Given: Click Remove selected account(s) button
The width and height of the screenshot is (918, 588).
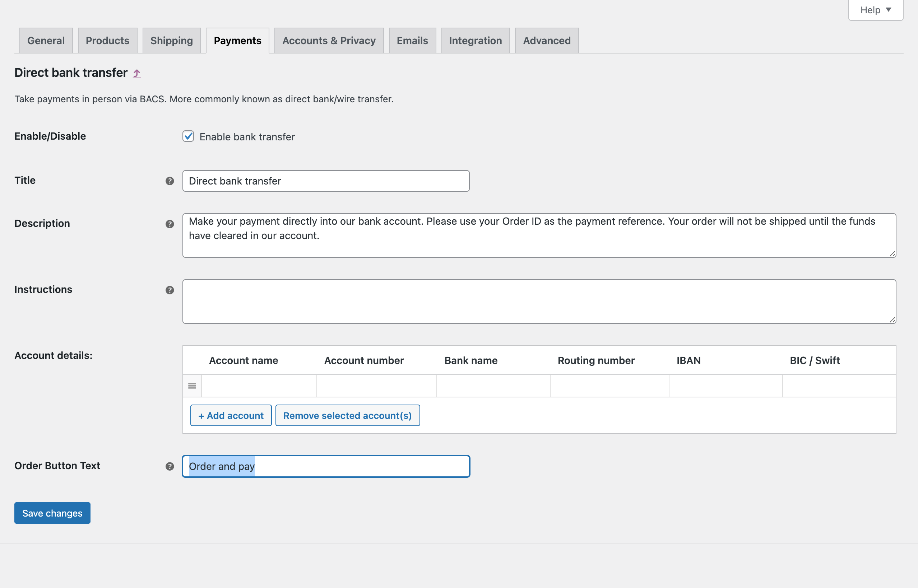Looking at the screenshot, I should (x=348, y=415).
